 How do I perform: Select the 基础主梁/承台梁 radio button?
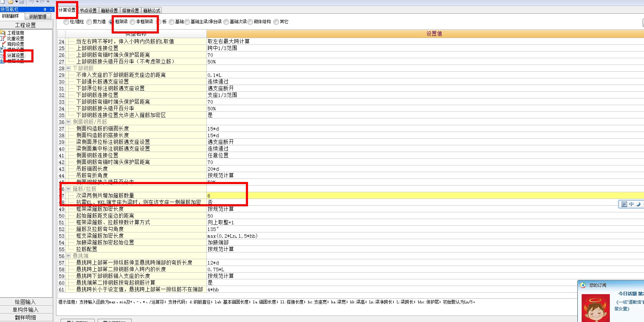pyautogui.click(x=187, y=22)
